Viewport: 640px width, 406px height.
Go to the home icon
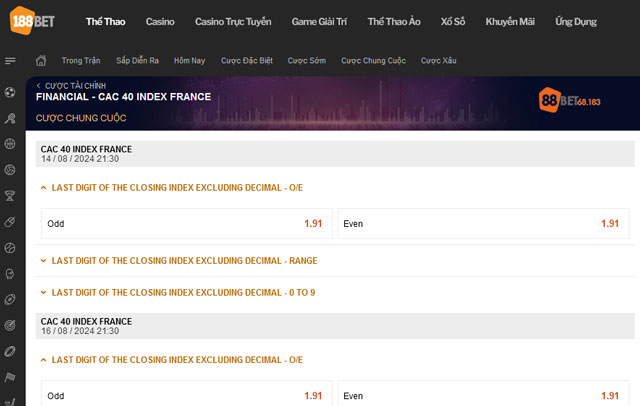41,61
